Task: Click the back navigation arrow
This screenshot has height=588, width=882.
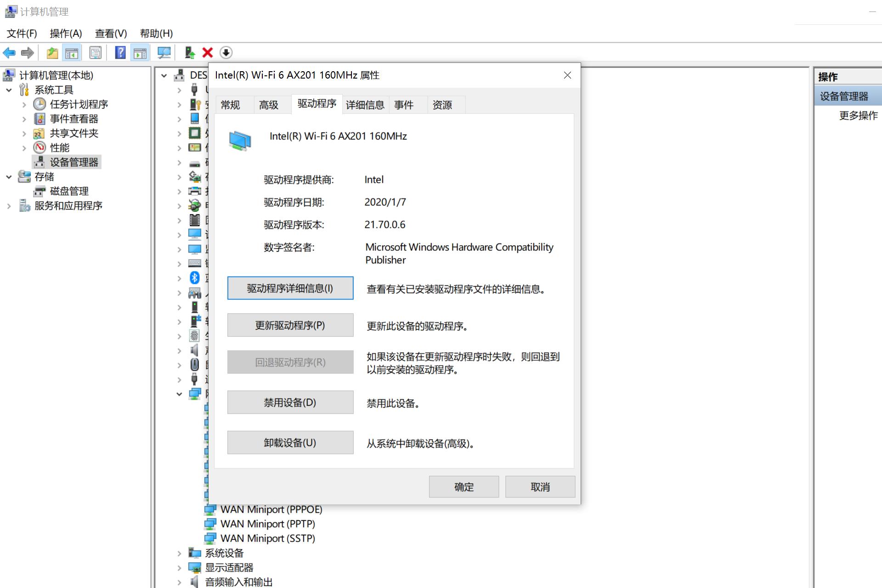Action: [x=9, y=52]
